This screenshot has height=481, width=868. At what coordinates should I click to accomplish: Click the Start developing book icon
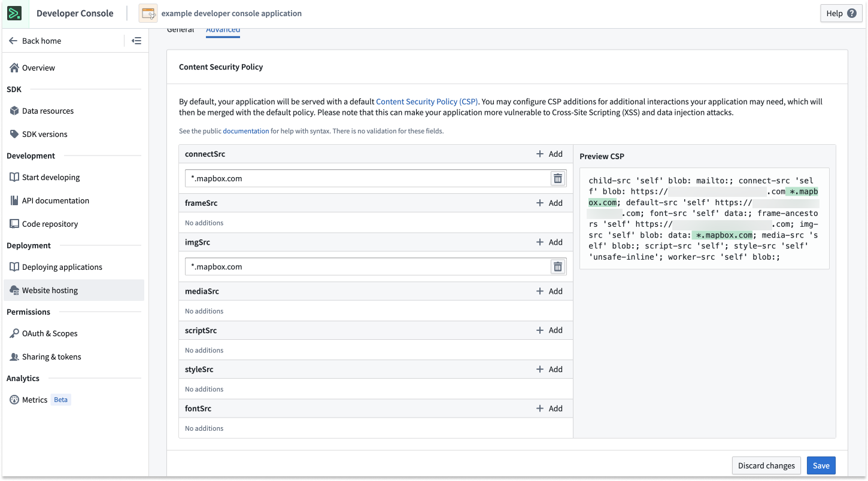pos(14,177)
